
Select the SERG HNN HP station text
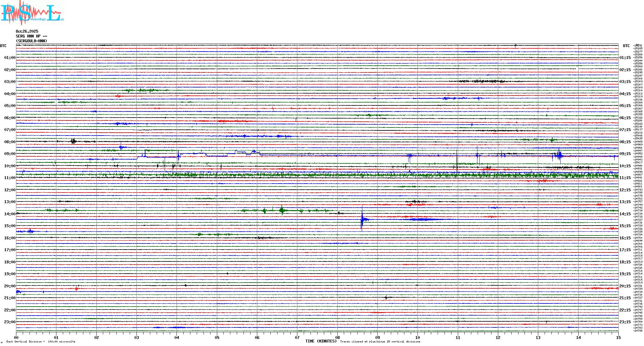point(31,36)
